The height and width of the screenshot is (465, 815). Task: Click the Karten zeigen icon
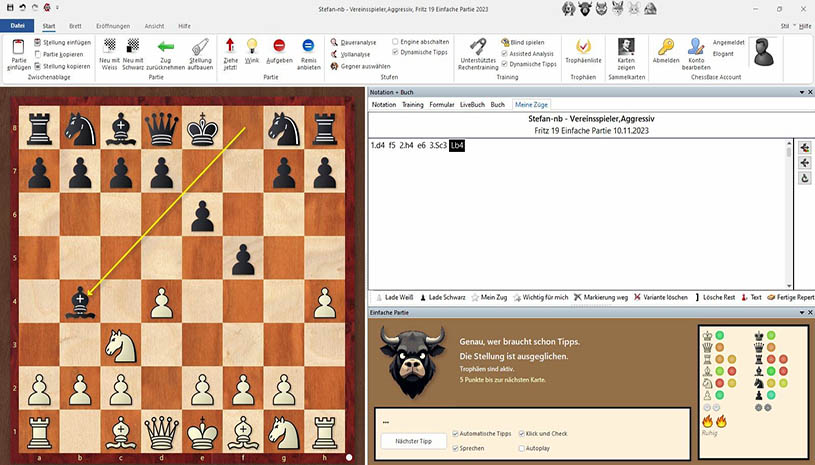coord(626,46)
